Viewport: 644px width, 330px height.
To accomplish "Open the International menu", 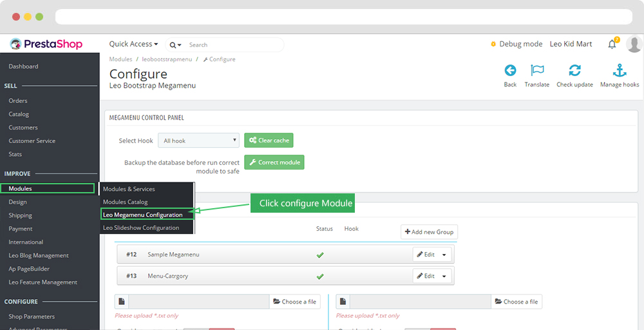I will pos(26,242).
